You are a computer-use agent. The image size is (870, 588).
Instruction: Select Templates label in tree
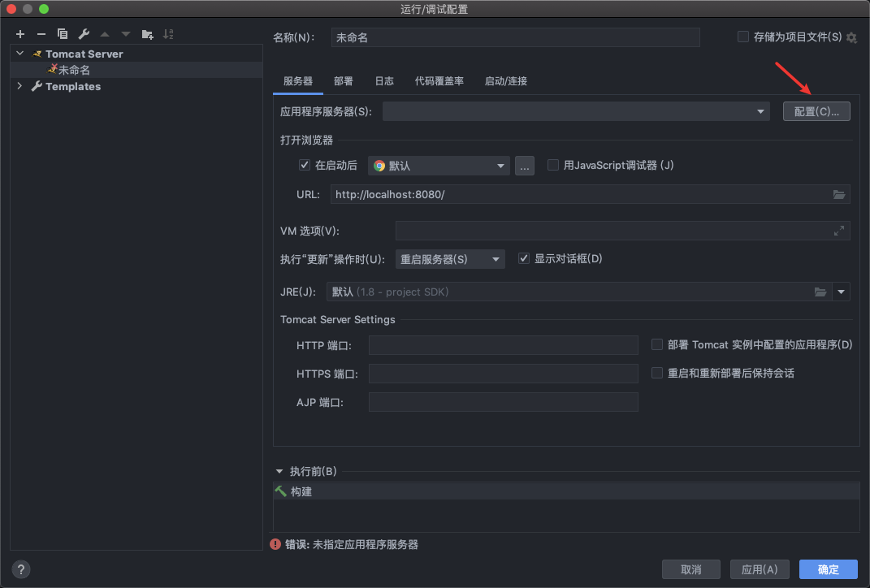[73, 87]
